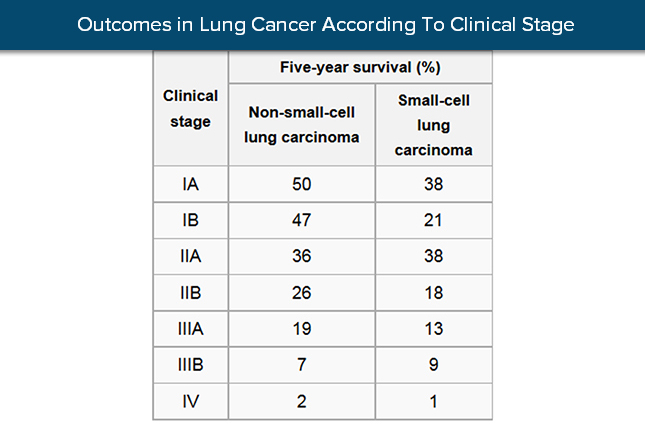Click the stage IB row label
This screenshot has height=439, width=645.
pyautogui.click(x=190, y=220)
